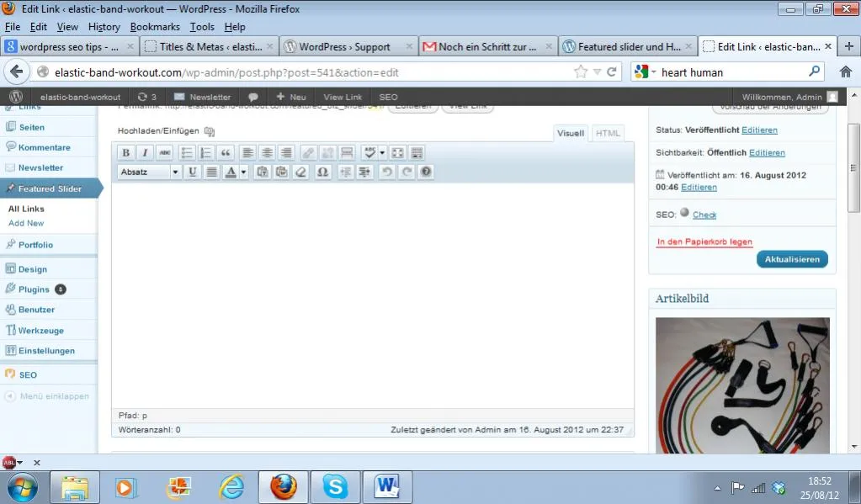Insert a special character (Omega icon)

pyautogui.click(x=323, y=172)
